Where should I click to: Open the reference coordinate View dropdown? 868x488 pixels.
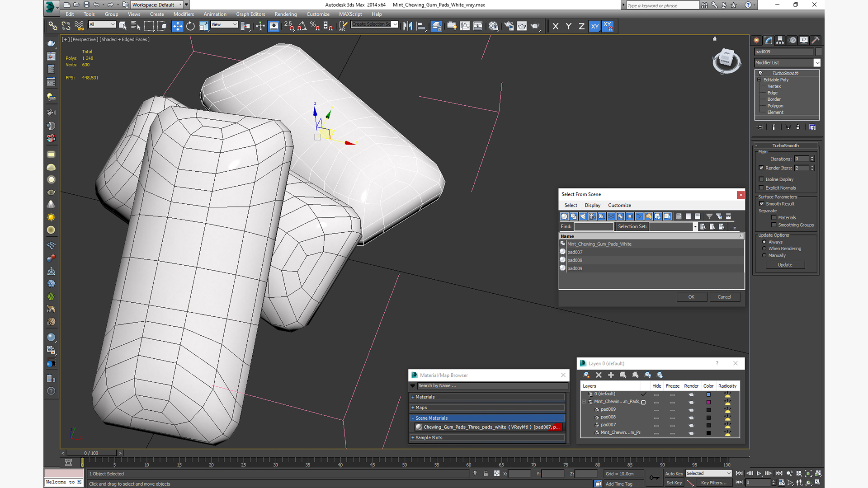pos(224,24)
